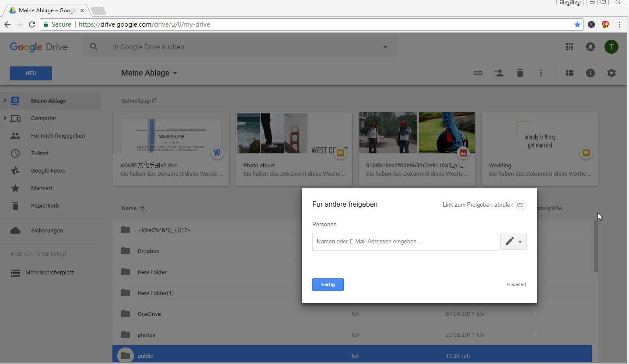
Task: Click the K extension icon
Action: click(591, 24)
